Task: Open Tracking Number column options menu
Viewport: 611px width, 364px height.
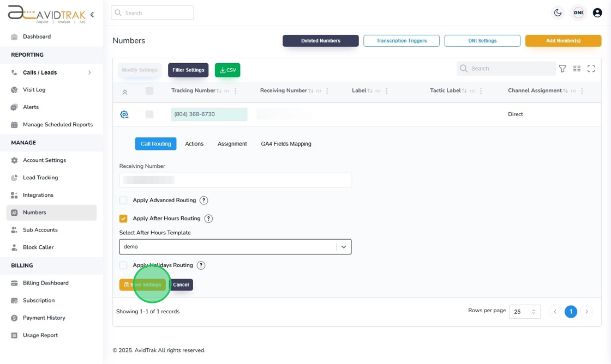Action: point(235,90)
